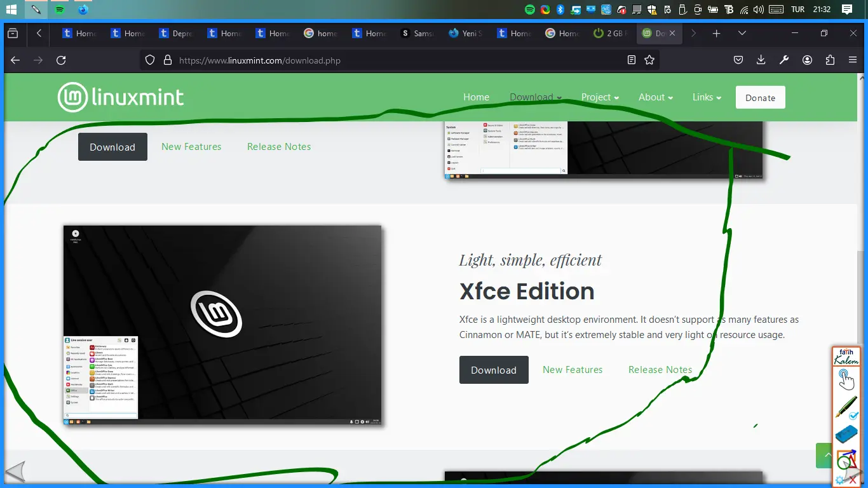Open the browser hamburger menu
This screenshot has height=488, width=868.
(853, 60)
